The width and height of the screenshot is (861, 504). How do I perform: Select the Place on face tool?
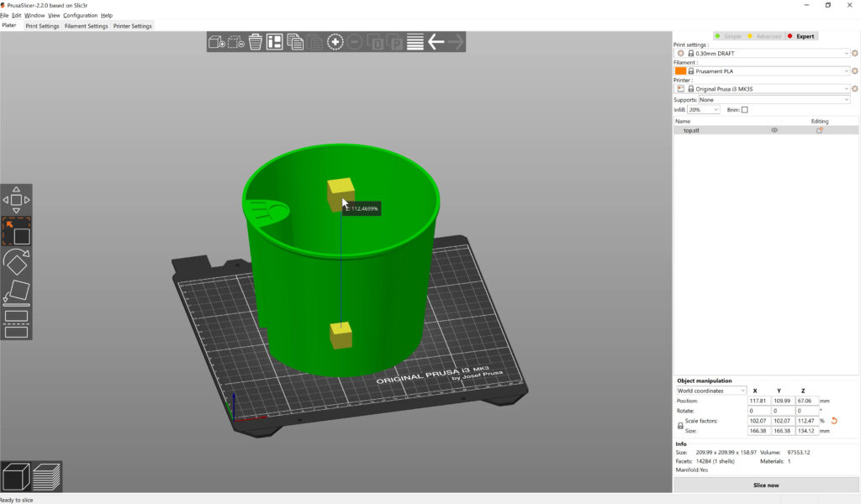coord(17,293)
